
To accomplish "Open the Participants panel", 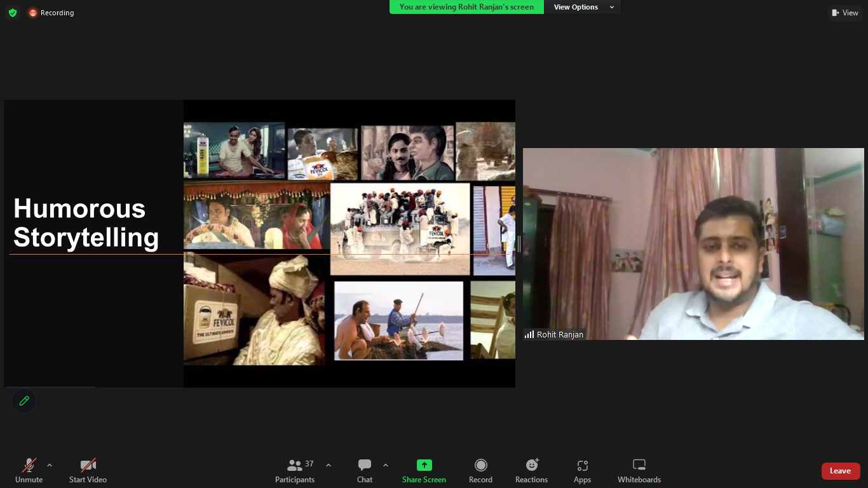I will 295,471.
